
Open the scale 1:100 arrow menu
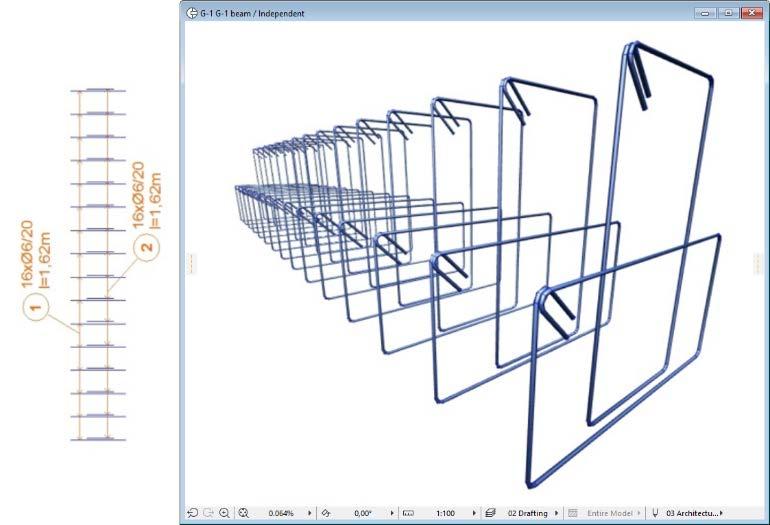(x=474, y=513)
